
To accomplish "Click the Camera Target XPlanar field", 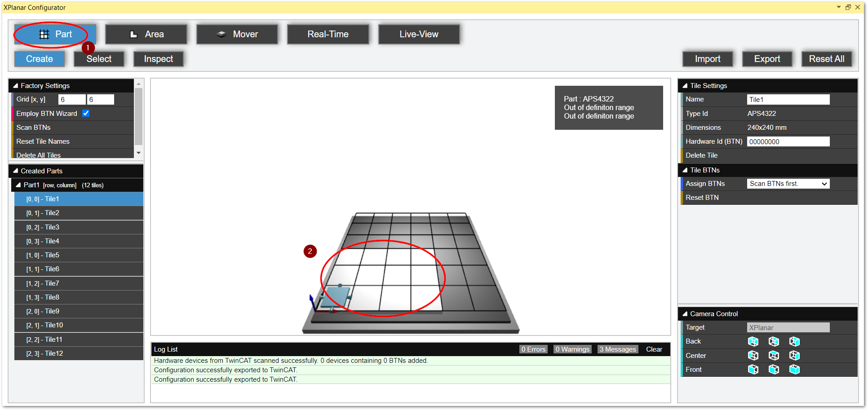I will pos(788,328).
